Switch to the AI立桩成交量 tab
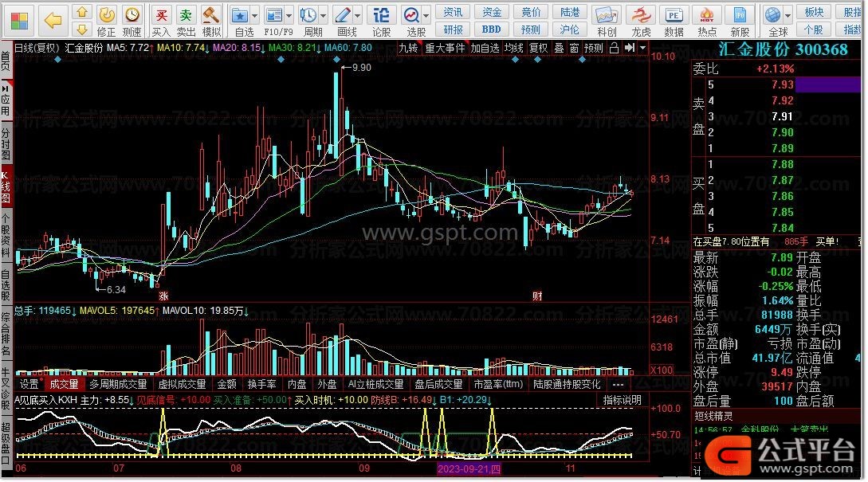This screenshot has width=868, height=482. 376,384
